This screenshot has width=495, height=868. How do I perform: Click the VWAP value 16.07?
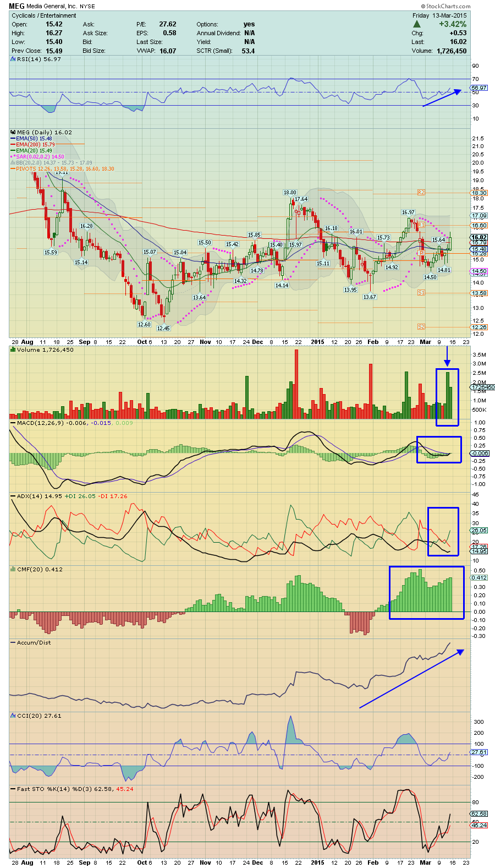click(168, 51)
